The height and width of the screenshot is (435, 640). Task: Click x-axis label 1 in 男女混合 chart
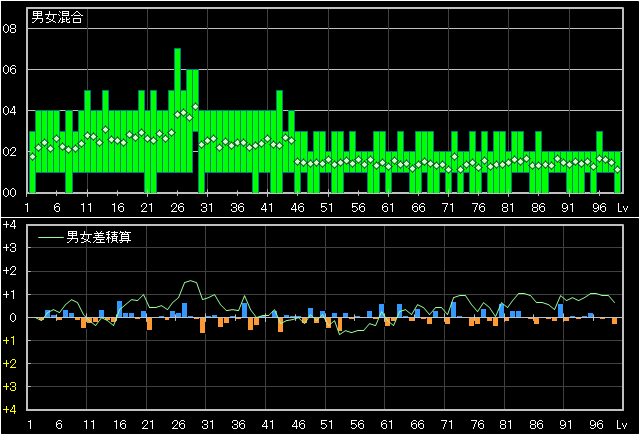pyautogui.click(x=27, y=208)
